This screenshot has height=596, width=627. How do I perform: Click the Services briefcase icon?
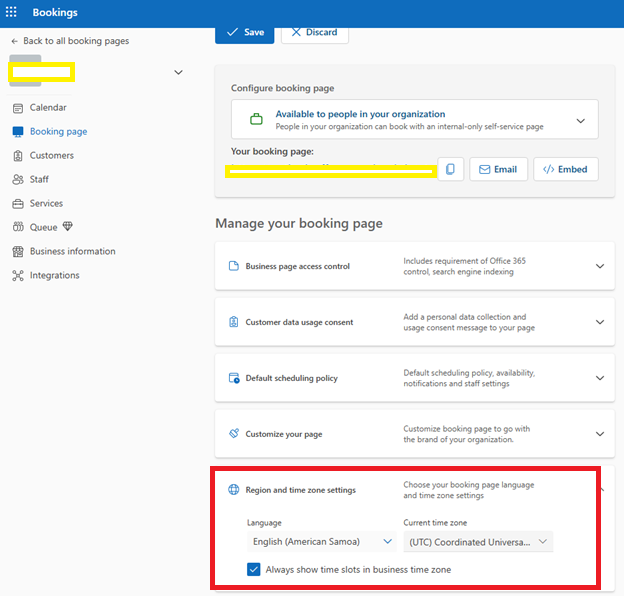click(18, 204)
